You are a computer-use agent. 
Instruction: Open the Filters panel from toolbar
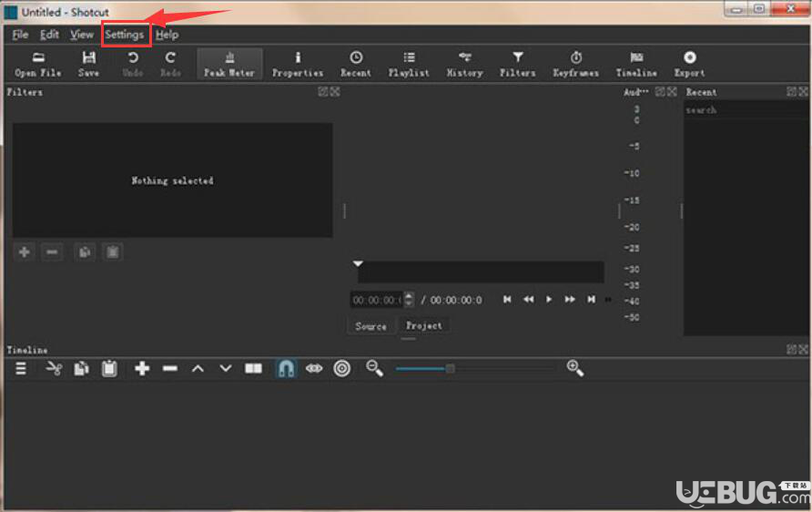[x=517, y=65]
